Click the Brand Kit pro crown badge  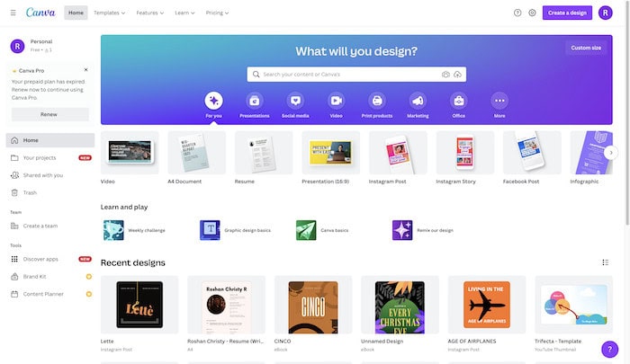89,277
